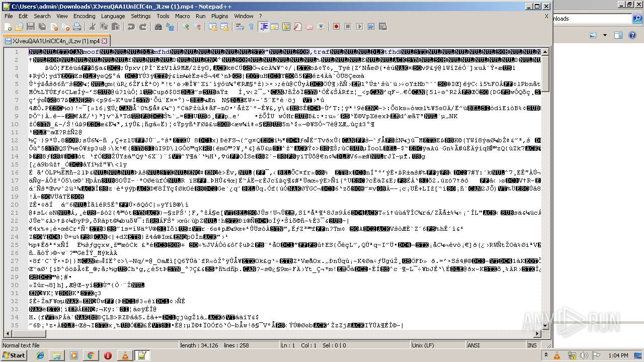Click the Start button
The height and width of the screenshot is (362, 644).
[x=14, y=355]
